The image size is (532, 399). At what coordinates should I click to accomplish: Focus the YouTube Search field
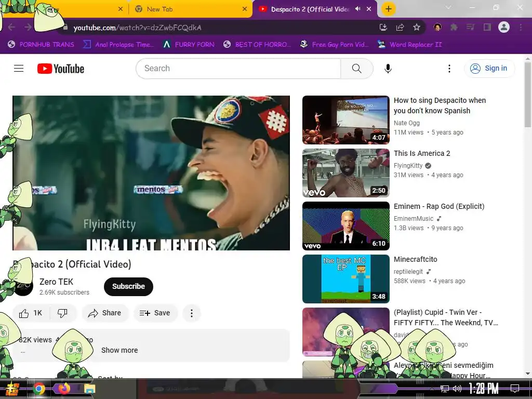[x=238, y=69]
